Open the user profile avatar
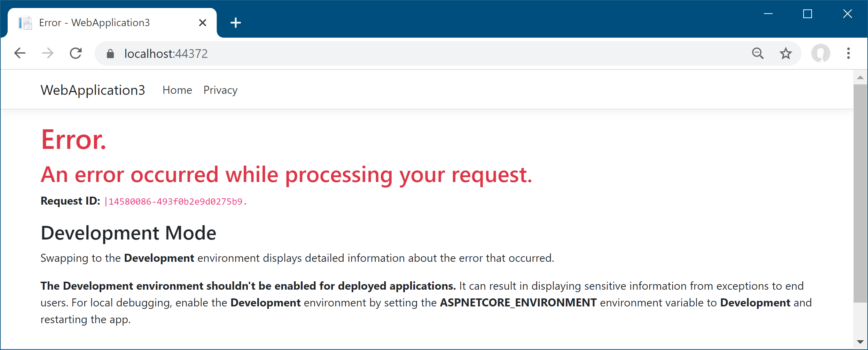The image size is (868, 350). click(x=821, y=53)
